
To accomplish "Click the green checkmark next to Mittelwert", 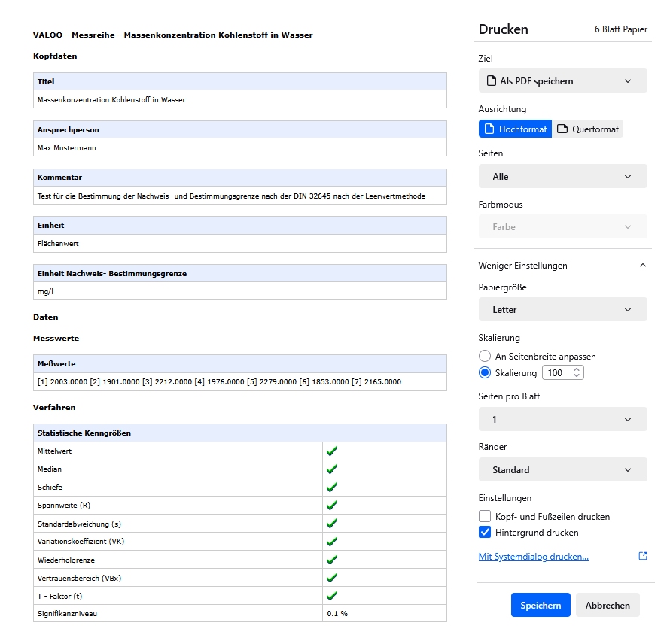I will [x=331, y=451].
